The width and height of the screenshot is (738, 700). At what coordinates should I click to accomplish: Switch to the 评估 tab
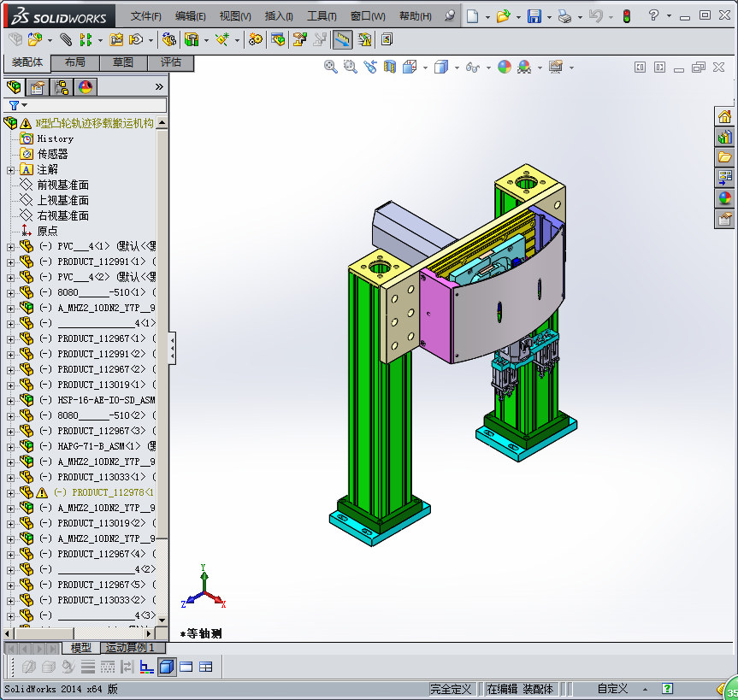click(x=171, y=62)
